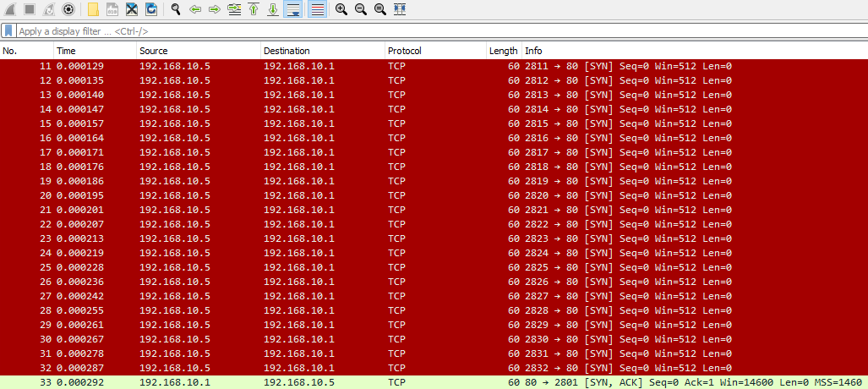Click source 192.168.10.1 in packet 33

pos(175,382)
